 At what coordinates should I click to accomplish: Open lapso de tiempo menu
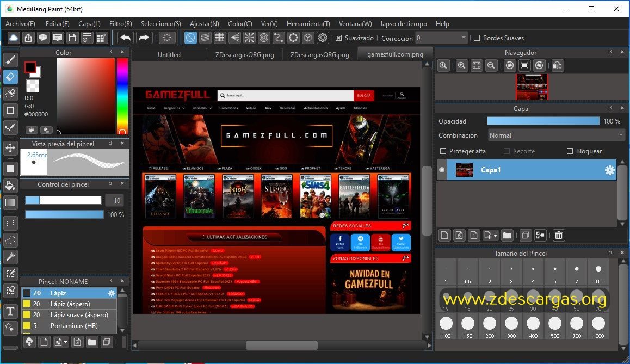tap(404, 24)
